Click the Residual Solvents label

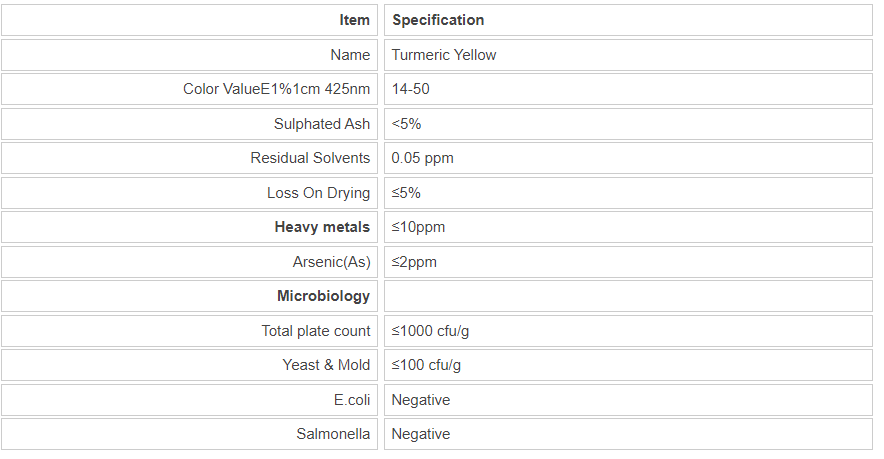point(310,158)
